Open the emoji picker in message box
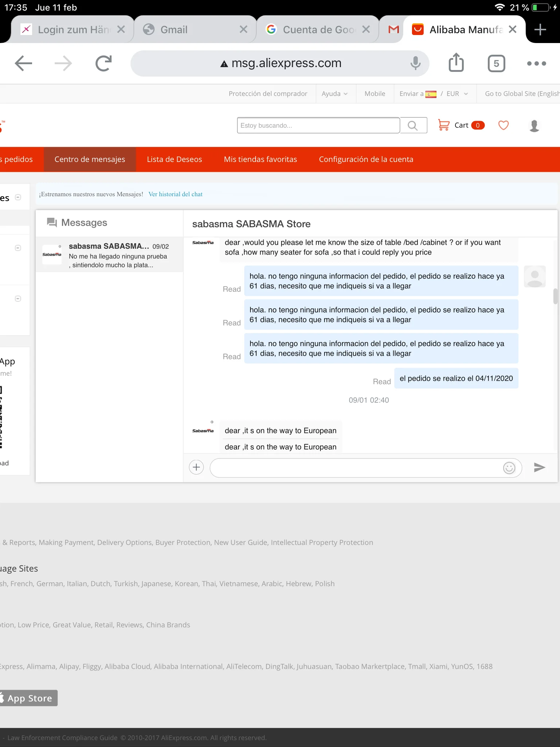This screenshot has height=747, width=560. (509, 468)
